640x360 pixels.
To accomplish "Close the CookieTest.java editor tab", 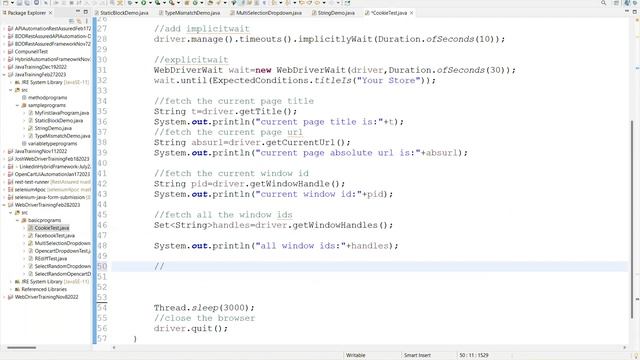I will [x=411, y=13].
